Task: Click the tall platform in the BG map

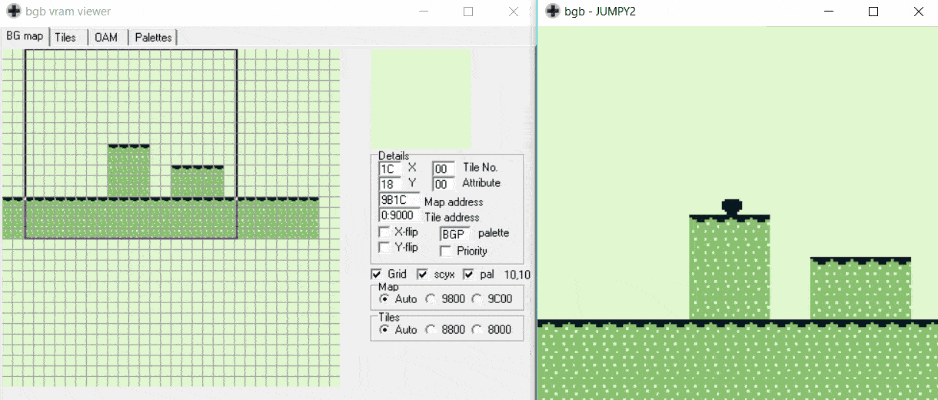Action: tap(129, 170)
